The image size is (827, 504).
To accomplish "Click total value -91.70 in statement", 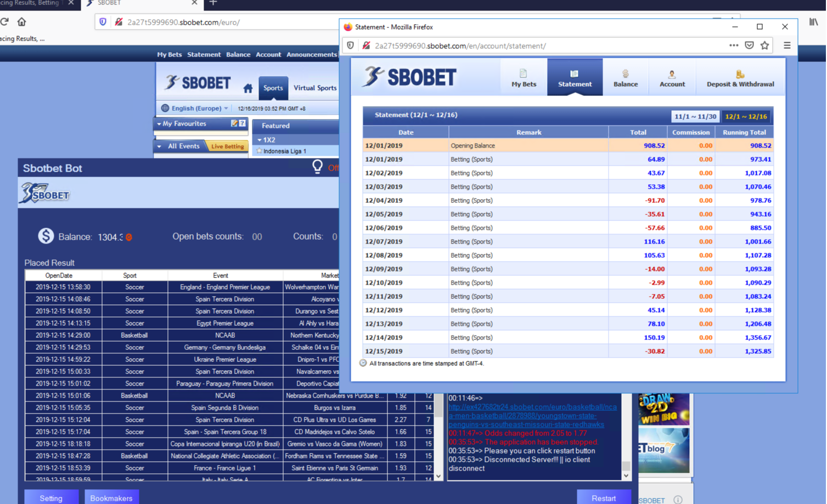I will click(x=655, y=200).
